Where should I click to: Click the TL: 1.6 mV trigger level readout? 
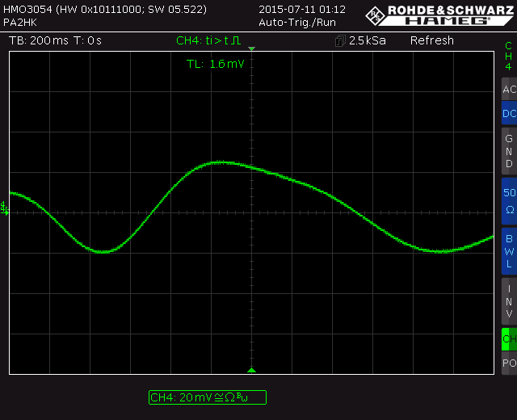point(215,64)
